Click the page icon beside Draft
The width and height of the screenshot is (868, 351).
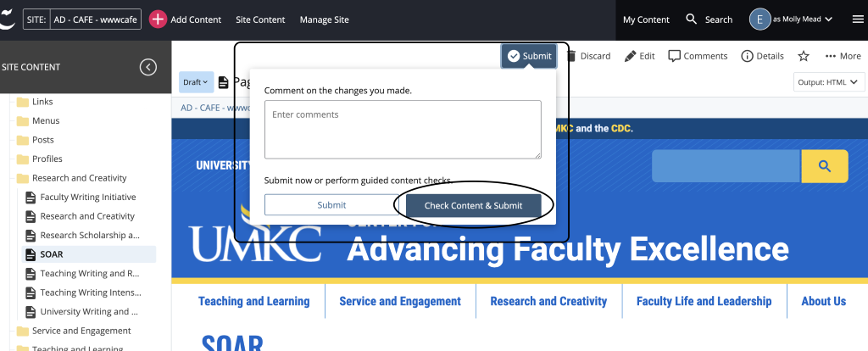tap(223, 82)
